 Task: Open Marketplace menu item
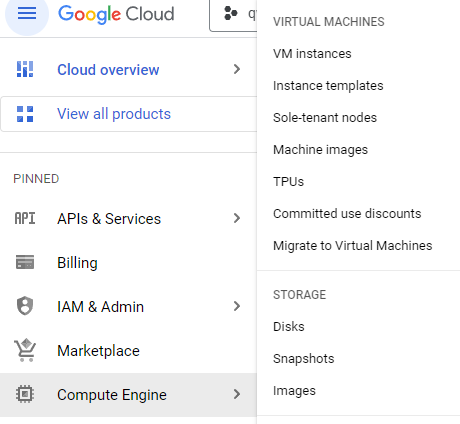click(128, 351)
